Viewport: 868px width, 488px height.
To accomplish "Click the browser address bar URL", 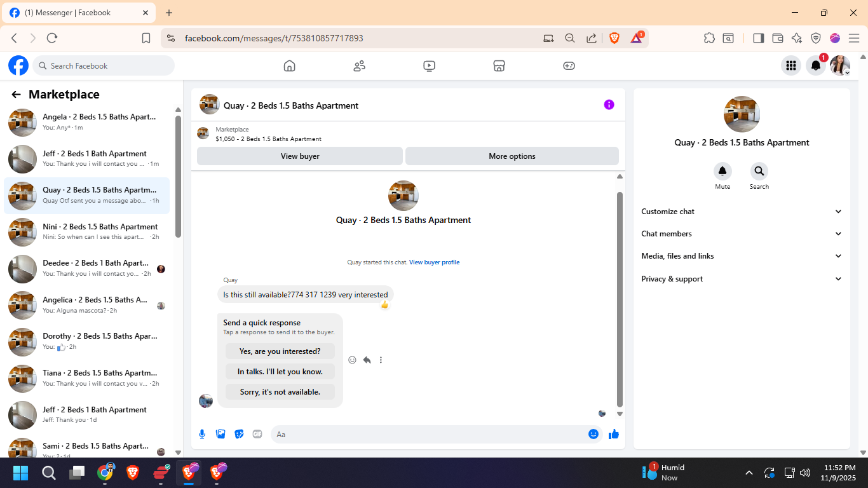I will [x=274, y=38].
